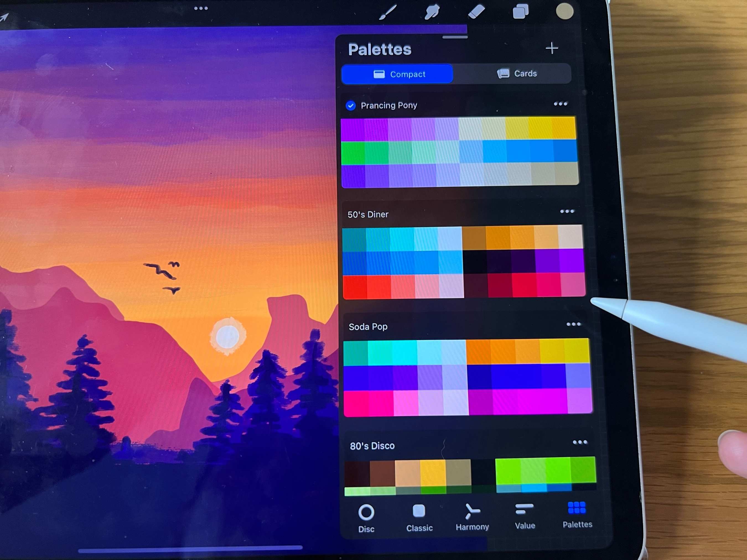Toggle Prancing Pony active palette
Viewport: 747px width, 560px height.
click(351, 105)
